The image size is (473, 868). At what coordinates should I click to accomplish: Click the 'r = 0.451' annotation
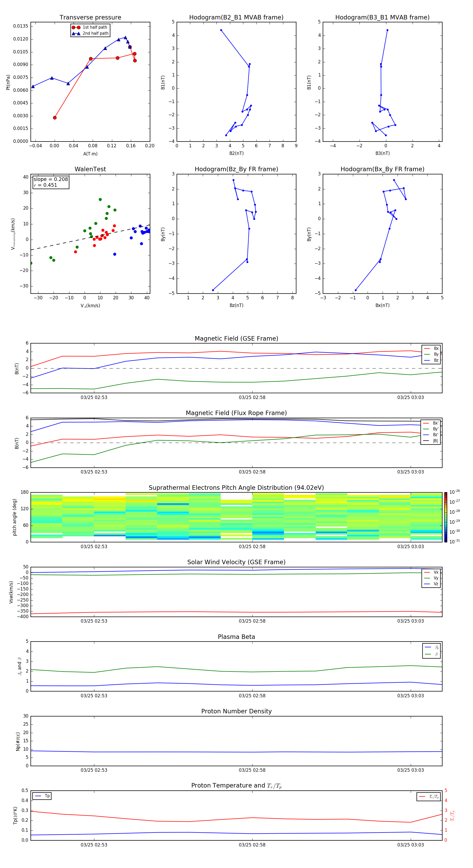45,185
